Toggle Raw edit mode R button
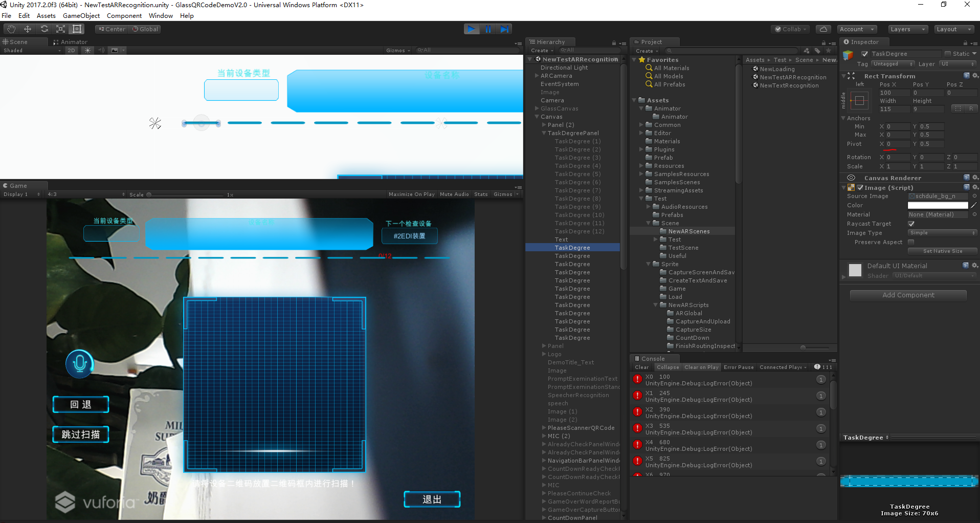 coord(971,108)
